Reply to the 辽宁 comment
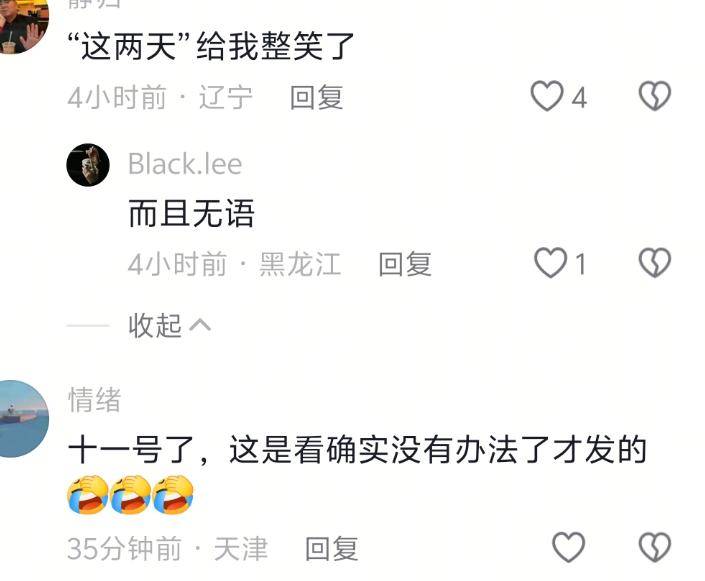705x581 pixels. (x=317, y=97)
